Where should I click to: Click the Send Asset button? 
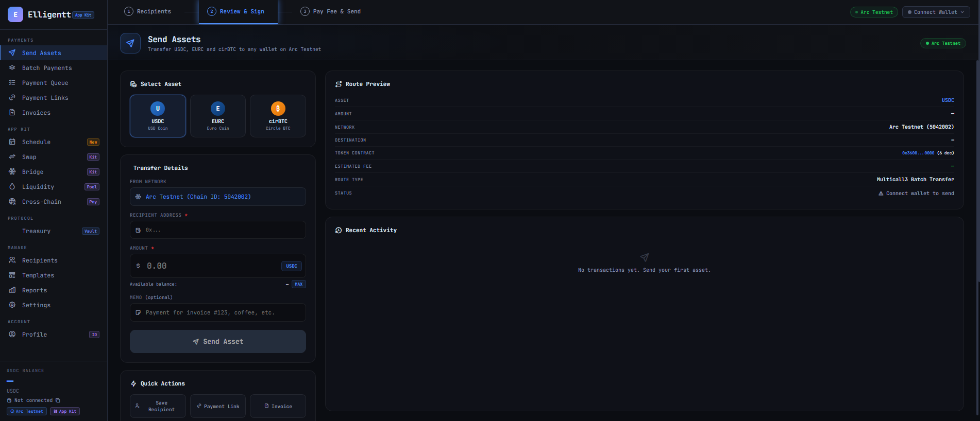point(218,341)
